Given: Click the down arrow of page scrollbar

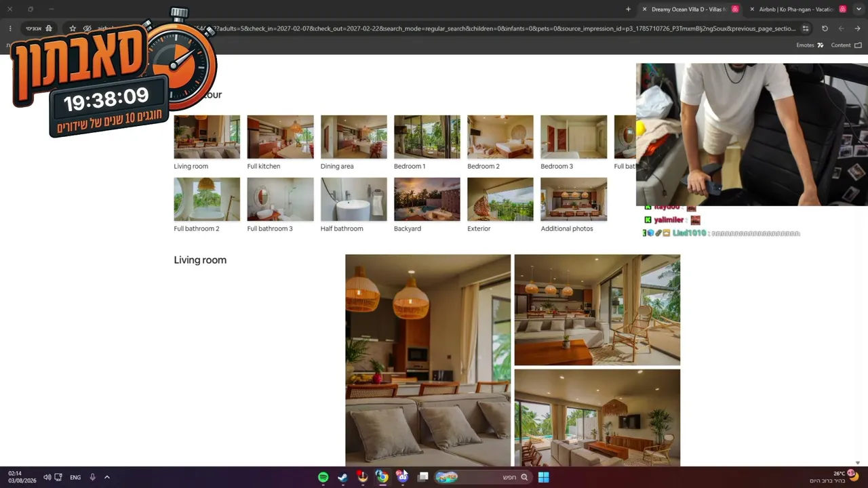Looking at the screenshot, I should click(858, 462).
